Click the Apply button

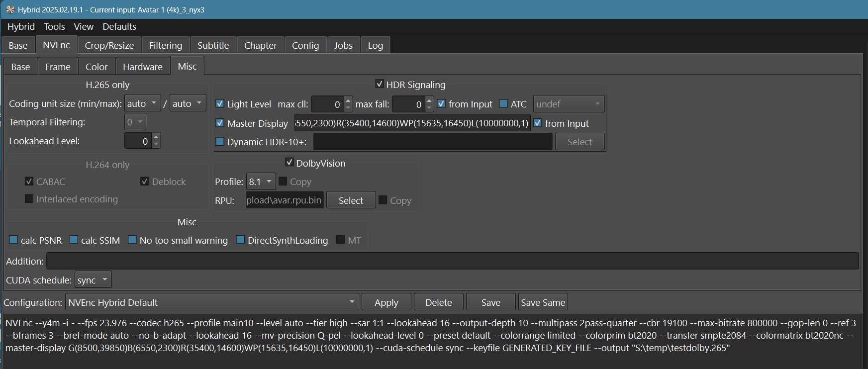click(386, 302)
